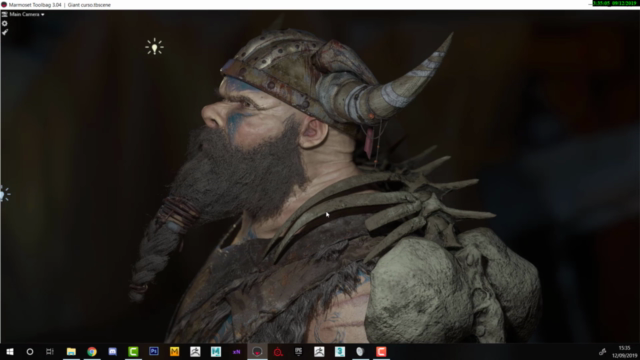Open the green C app on the taskbar
Screen dimensions: 640x360
(133, 351)
